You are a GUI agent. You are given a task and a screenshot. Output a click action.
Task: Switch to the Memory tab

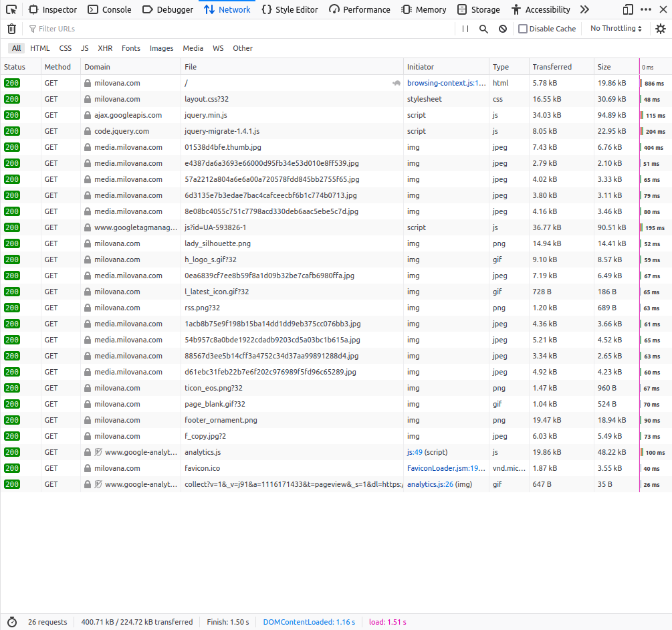pos(424,9)
